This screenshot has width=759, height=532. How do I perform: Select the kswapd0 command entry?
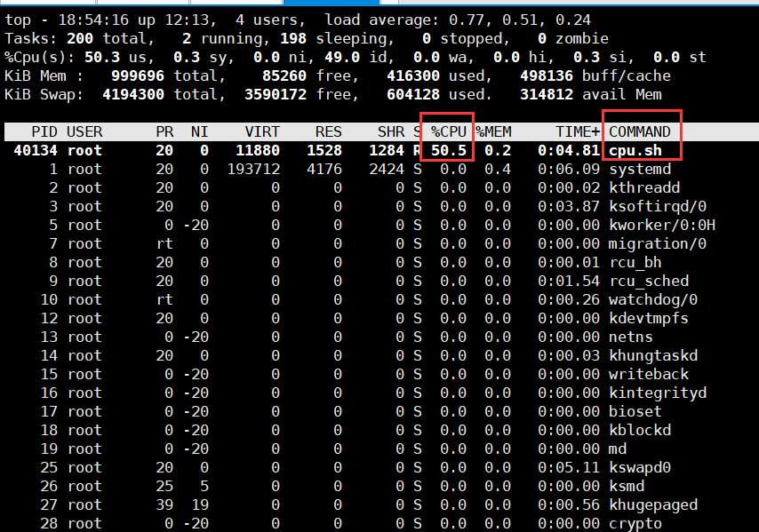(640, 468)
